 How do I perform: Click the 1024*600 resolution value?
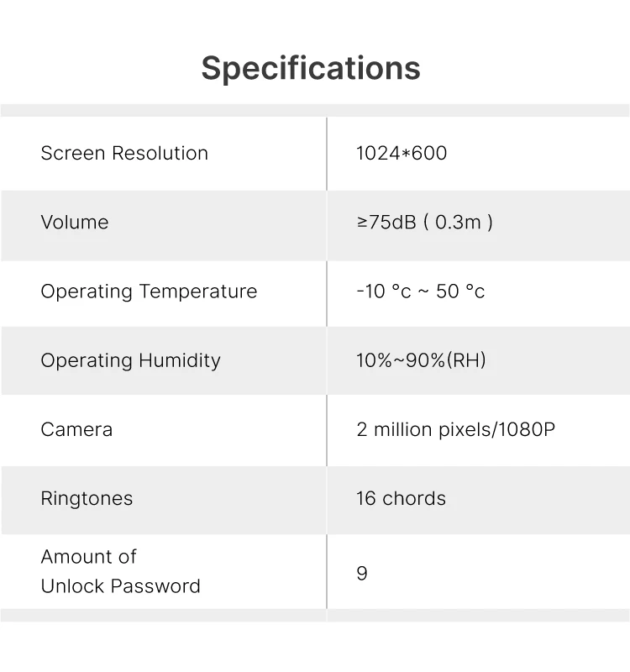[x=402, y=153]
